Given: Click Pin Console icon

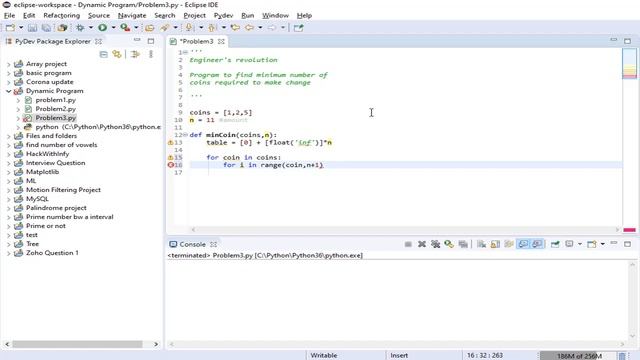Looking at the screenshot, I should click(x=555, y=244).
